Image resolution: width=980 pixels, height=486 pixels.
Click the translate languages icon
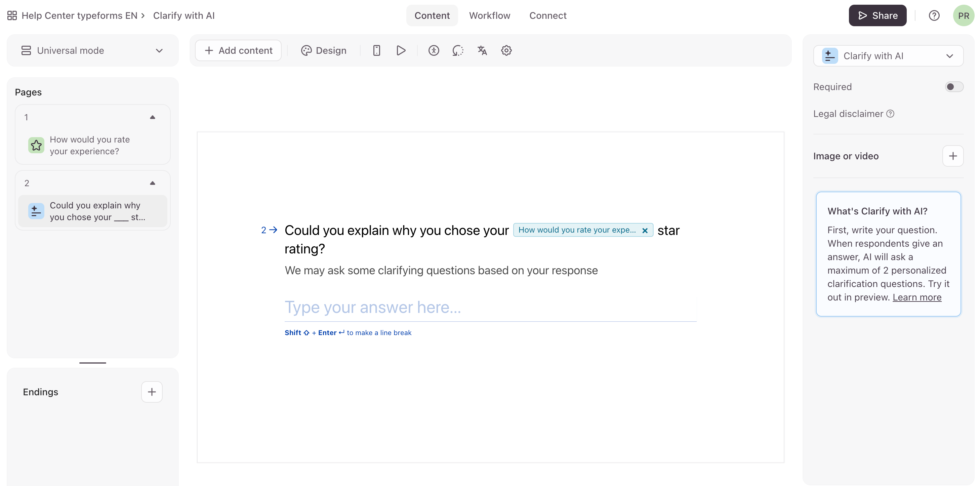tap(482, 50)
